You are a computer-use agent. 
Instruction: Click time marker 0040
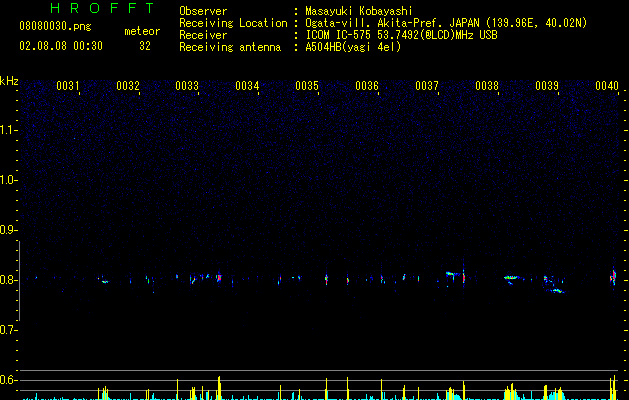pyautogui.click(x=607, y=86)
